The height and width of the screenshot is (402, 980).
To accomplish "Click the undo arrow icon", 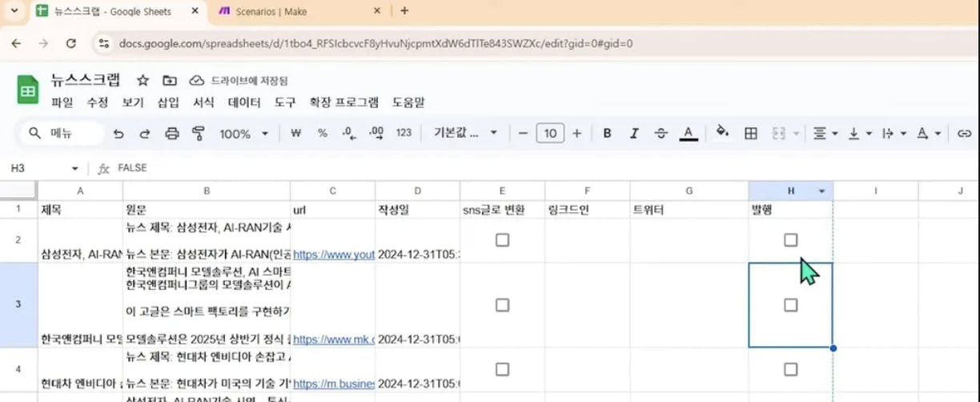I will [x=118, y=134].
